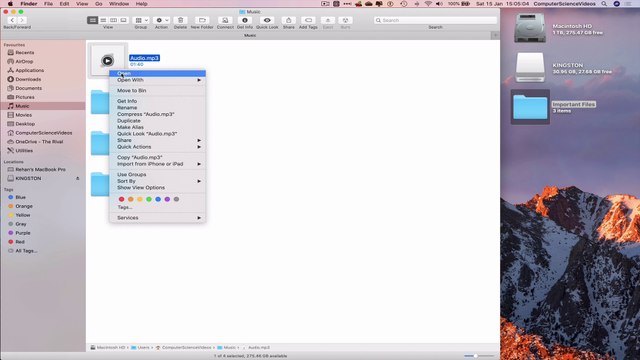
Task: Open the Action gear dropdown
Action: [162, 20]
